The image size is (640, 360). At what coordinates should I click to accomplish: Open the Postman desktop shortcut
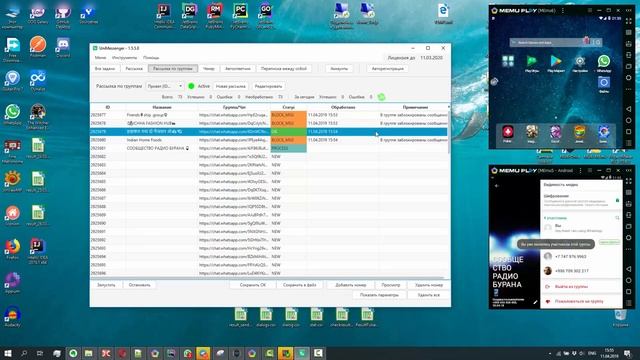(38, 47)
